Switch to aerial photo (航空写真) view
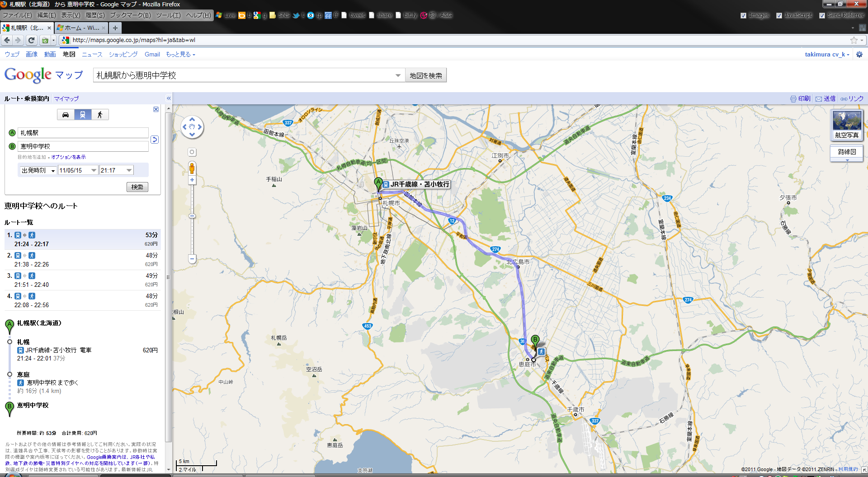 [x=847, y=125]
